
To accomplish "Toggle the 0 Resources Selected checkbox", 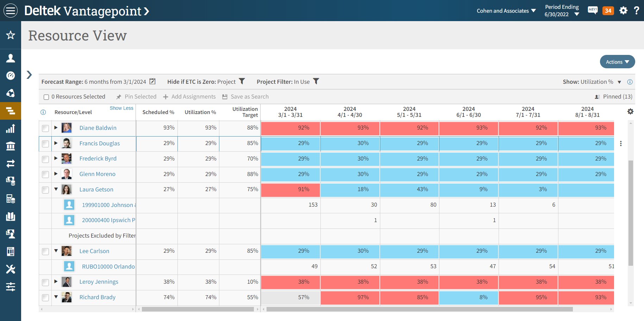I will pos(46,97).
